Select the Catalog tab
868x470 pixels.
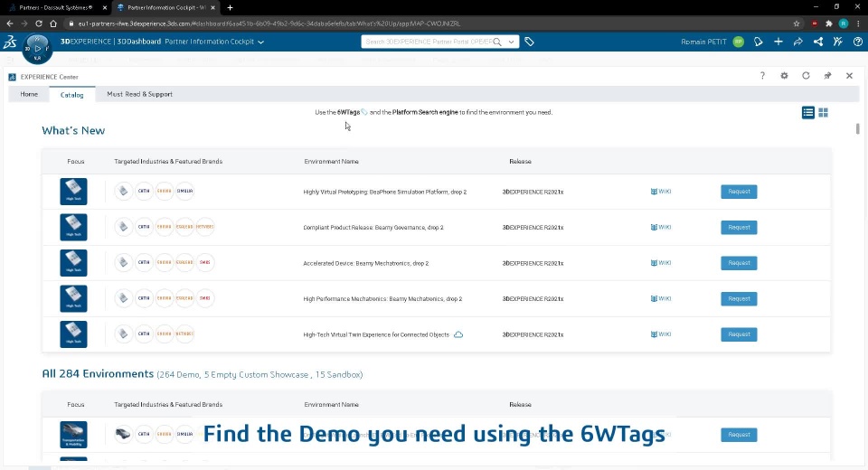click(x=72, y=95)
